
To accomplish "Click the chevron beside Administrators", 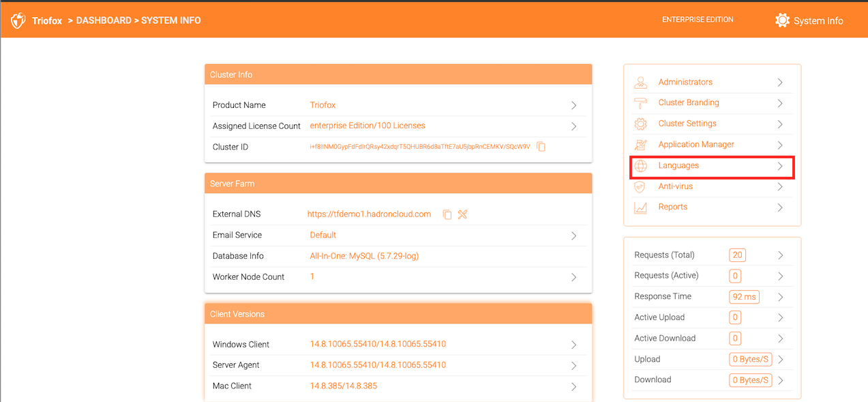I will tap(780, 83).
